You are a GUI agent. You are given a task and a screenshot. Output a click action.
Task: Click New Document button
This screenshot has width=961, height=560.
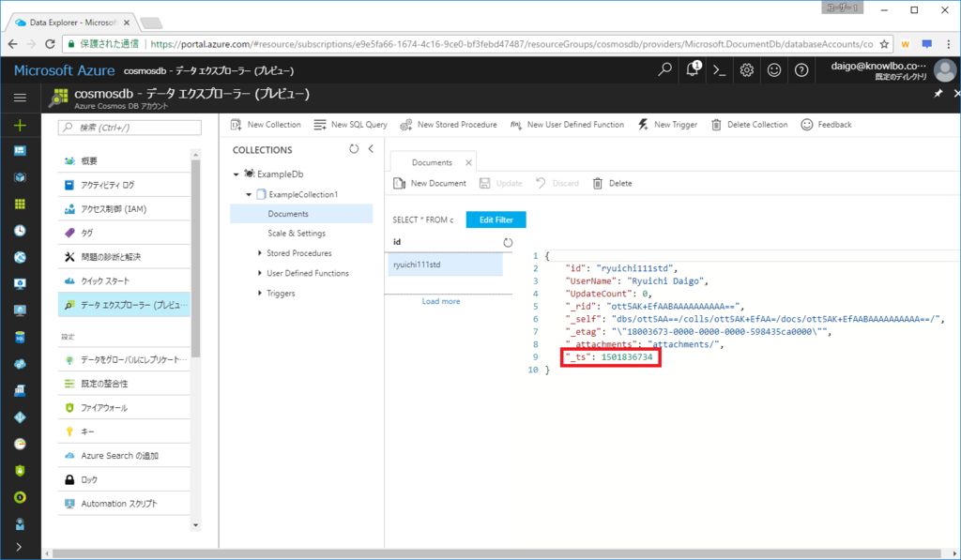click(x=430, y=183)
